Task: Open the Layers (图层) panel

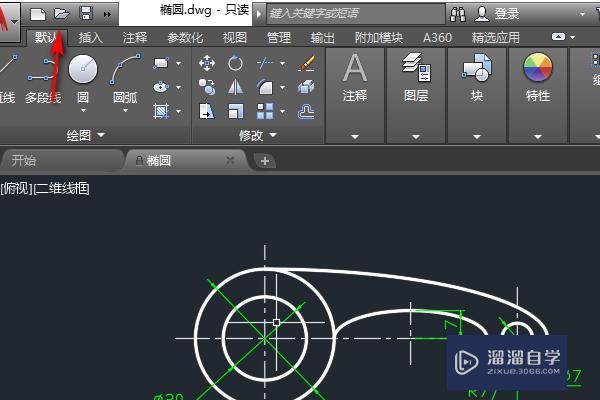Action: 416,78
